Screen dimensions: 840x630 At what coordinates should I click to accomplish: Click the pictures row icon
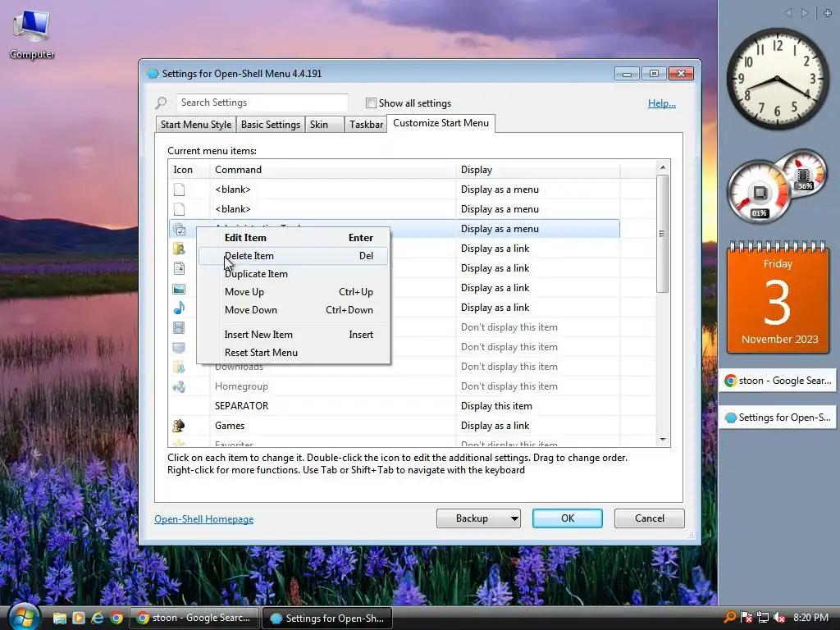point(179,290)
